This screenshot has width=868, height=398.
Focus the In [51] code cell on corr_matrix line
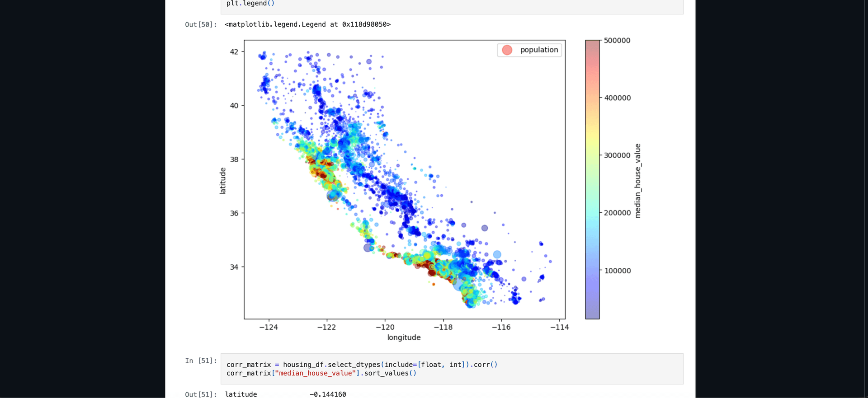pos(362,365)
